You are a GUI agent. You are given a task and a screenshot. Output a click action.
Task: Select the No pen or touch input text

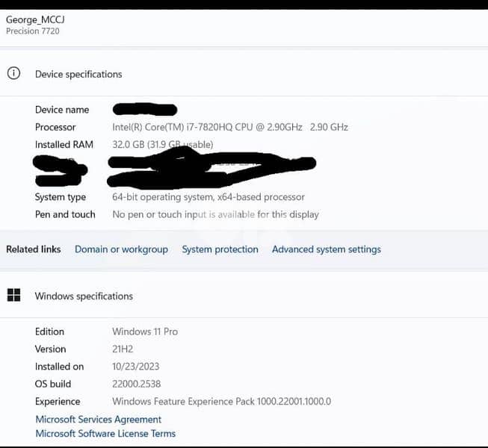(216, 214)
